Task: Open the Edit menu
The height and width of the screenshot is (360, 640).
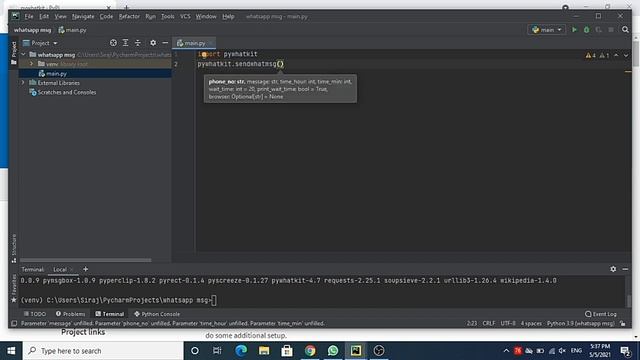Action: point(44,17)
